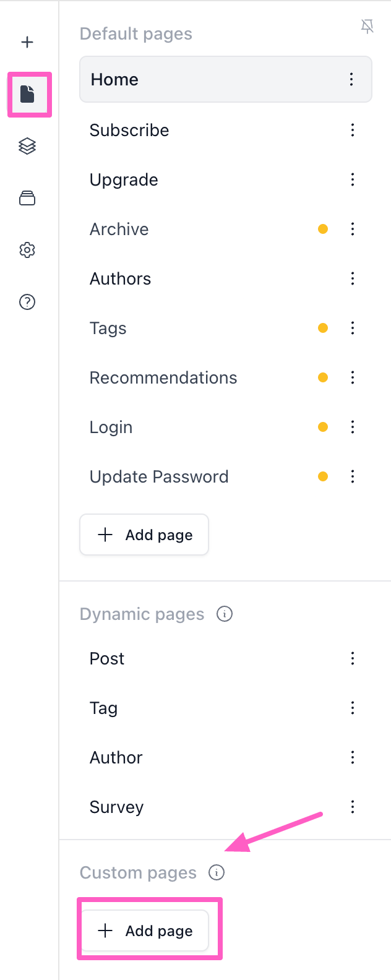Open options menu for Archive page

[353, 229]
